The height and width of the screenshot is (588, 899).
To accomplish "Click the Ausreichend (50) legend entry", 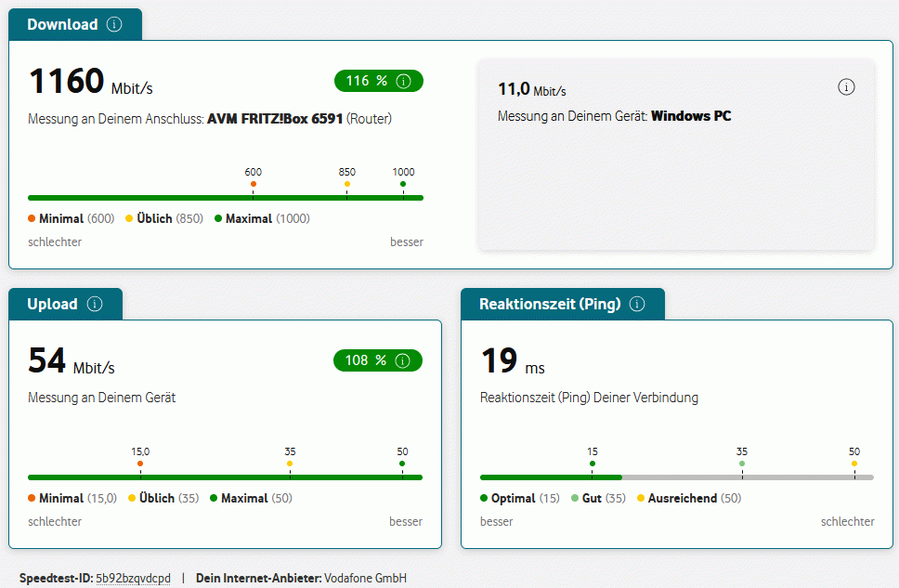I will 689,498.
